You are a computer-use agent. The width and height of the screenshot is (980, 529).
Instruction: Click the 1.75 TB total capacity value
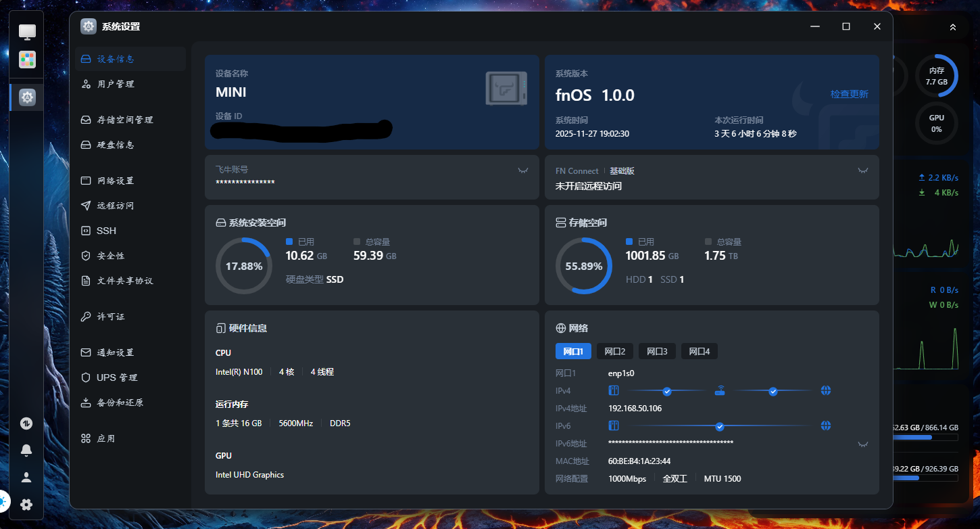[722, 256]
